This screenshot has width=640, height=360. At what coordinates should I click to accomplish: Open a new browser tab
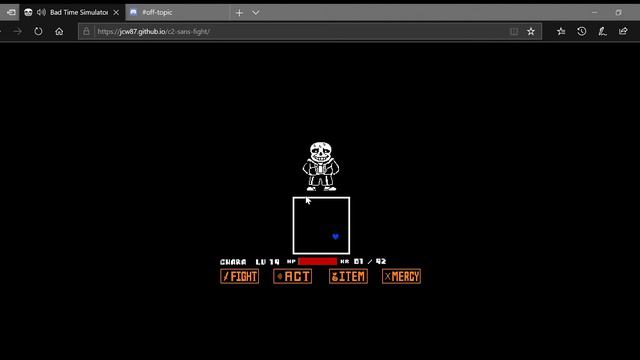239,13
